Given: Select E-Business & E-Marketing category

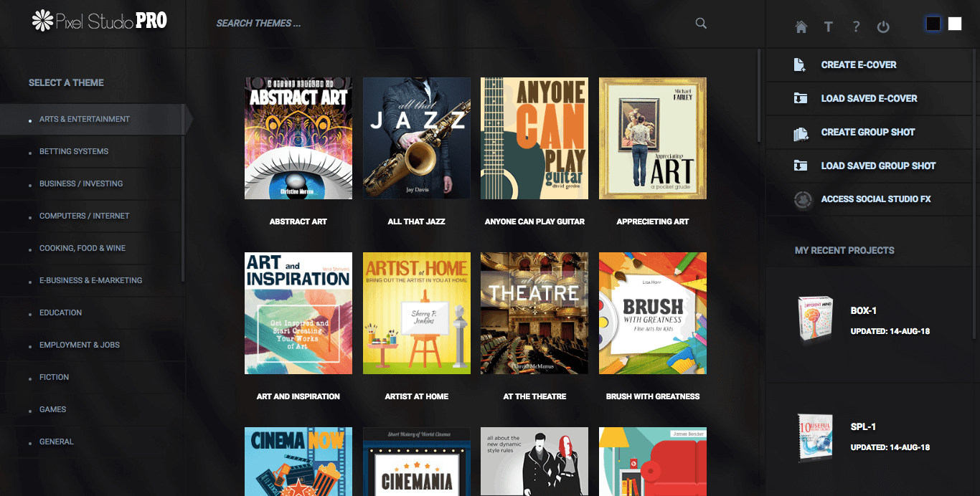Looking at the screenshot, I should [92, 280].
